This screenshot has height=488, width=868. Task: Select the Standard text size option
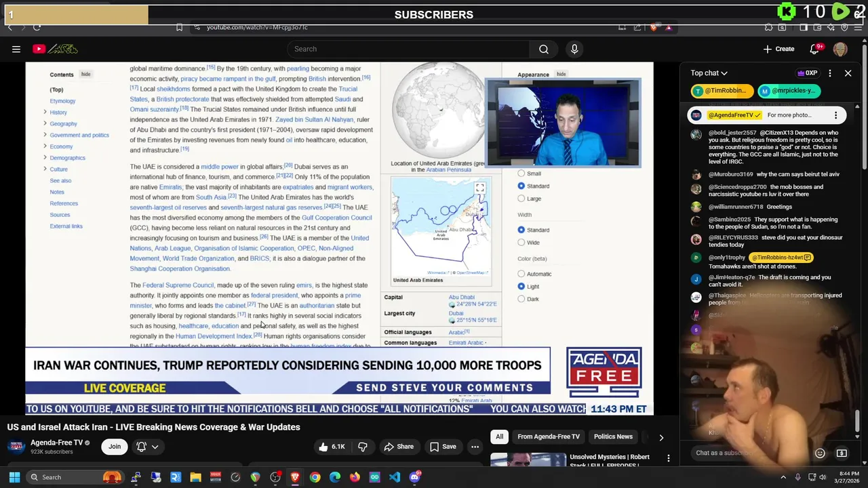[x=521, y=186]
